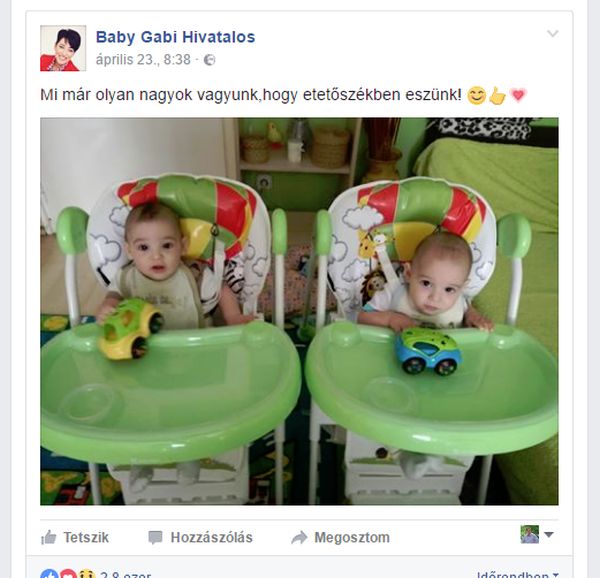Image resolution: width=600 pixels, height=578 pixels.
Task: Click the Baby Gabi Hivatalos page name
Action: 175,37
